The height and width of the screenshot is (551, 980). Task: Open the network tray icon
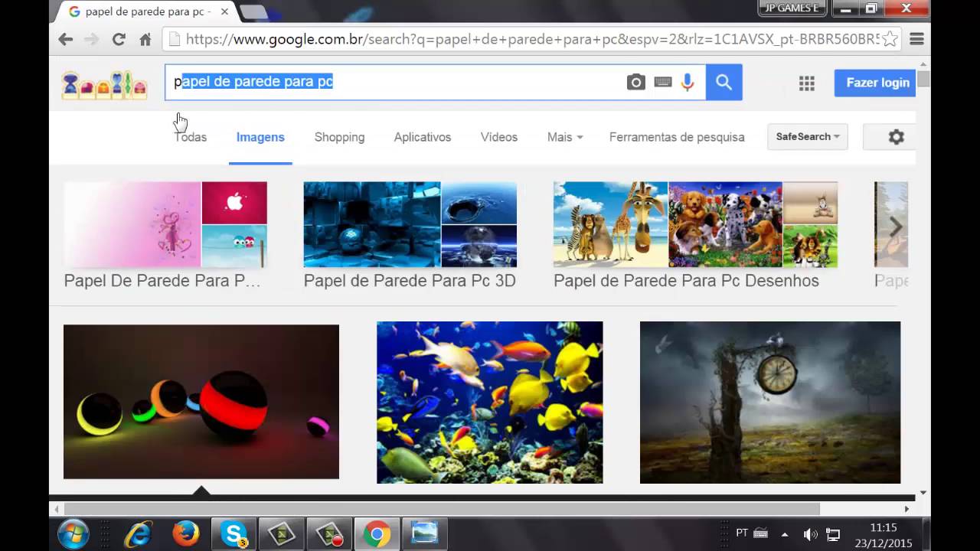pos(833,534)
